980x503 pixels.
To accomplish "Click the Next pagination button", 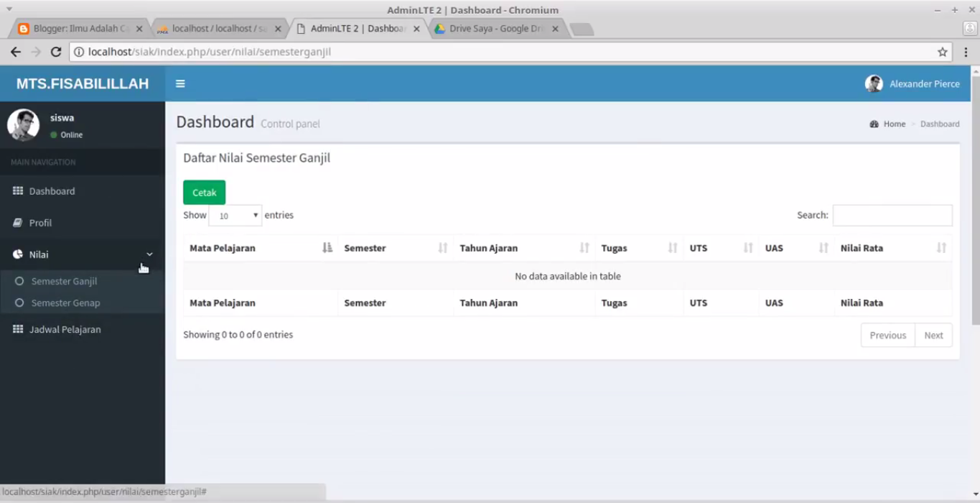I will pos(933,335).
